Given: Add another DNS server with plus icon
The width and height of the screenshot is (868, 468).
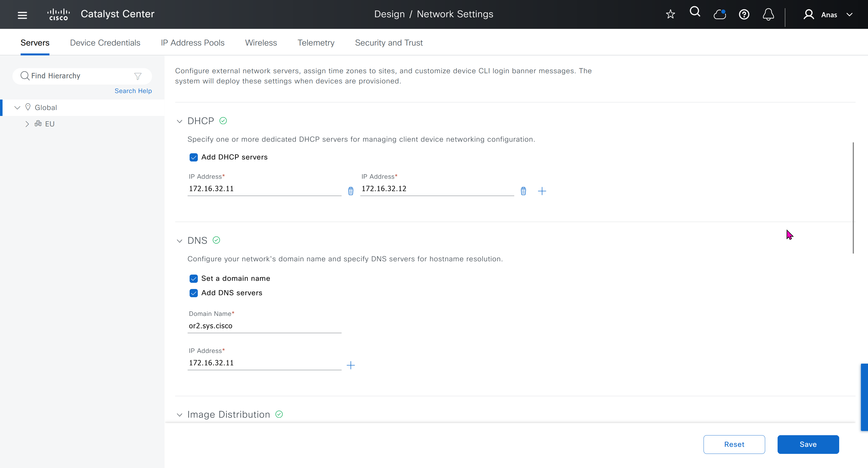Looking at the screenshot, I should click(350, 365).
